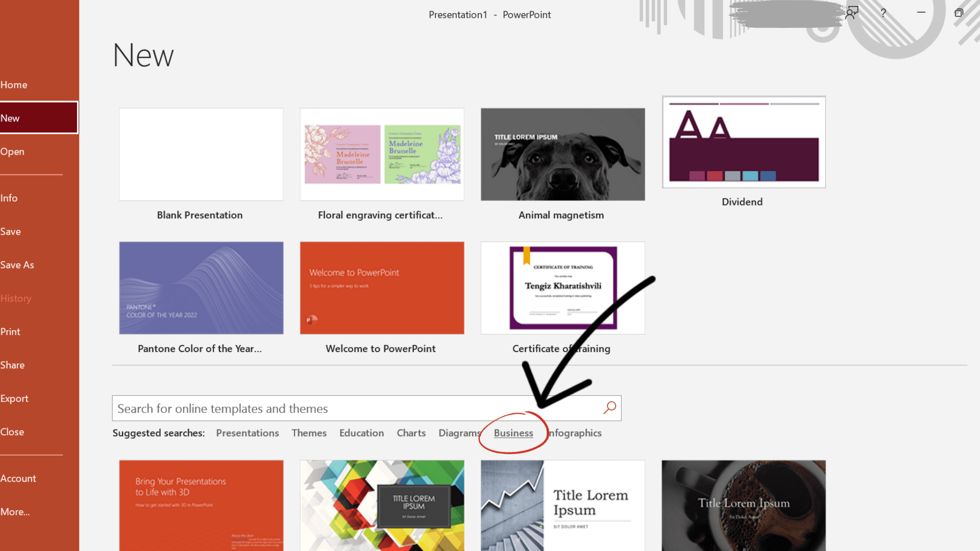Viewport: 980px width, 551px height.
Task: Open the Print page
Action: (x=10, y=332)
